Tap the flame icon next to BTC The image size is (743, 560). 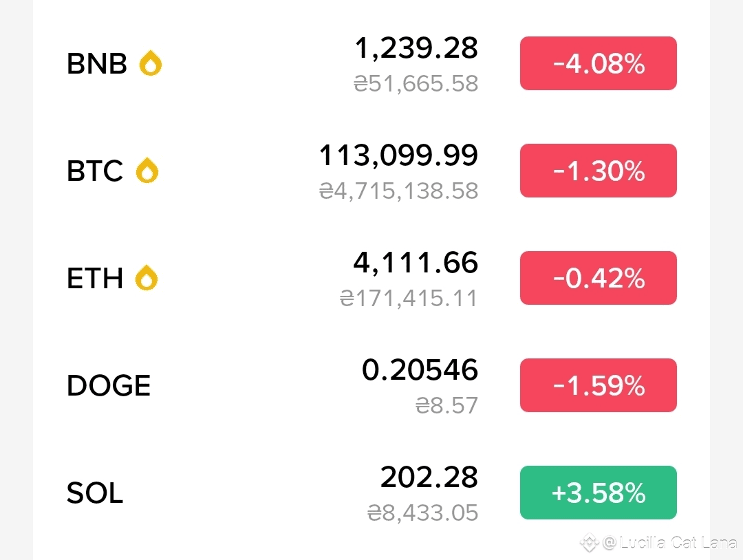click(x=147, y=170)
